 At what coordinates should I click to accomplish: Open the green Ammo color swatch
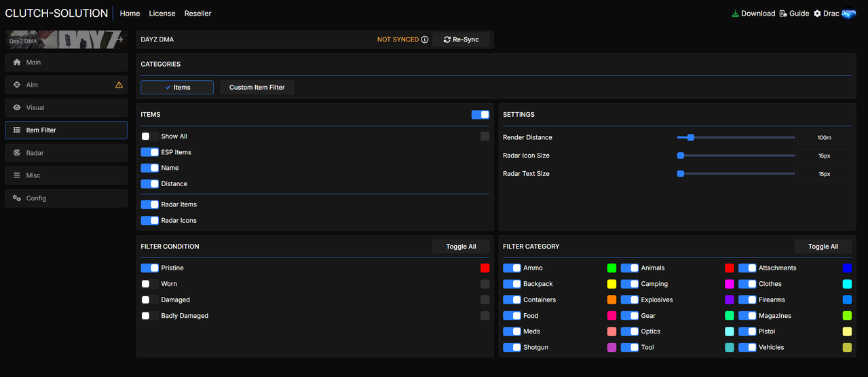tap(611, 268)
